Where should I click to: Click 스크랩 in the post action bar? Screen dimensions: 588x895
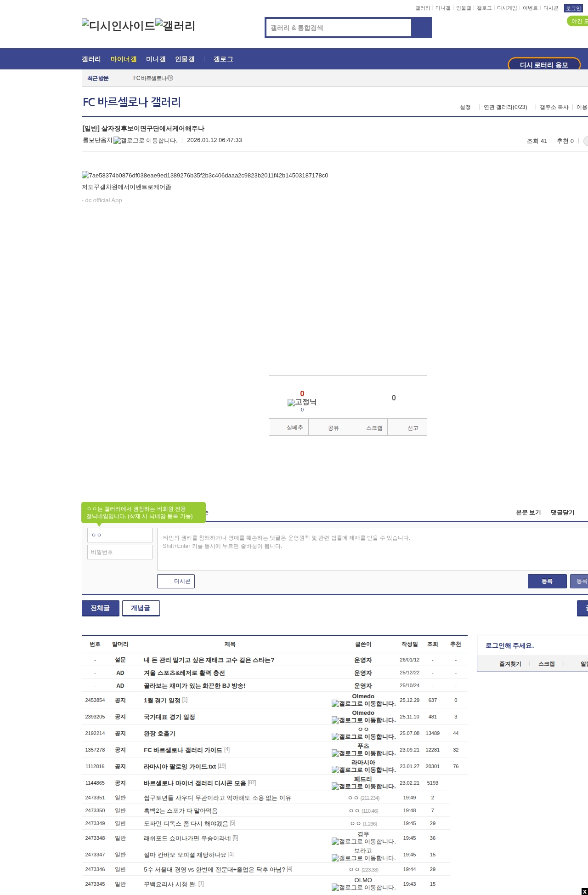[x=368, y=428]
